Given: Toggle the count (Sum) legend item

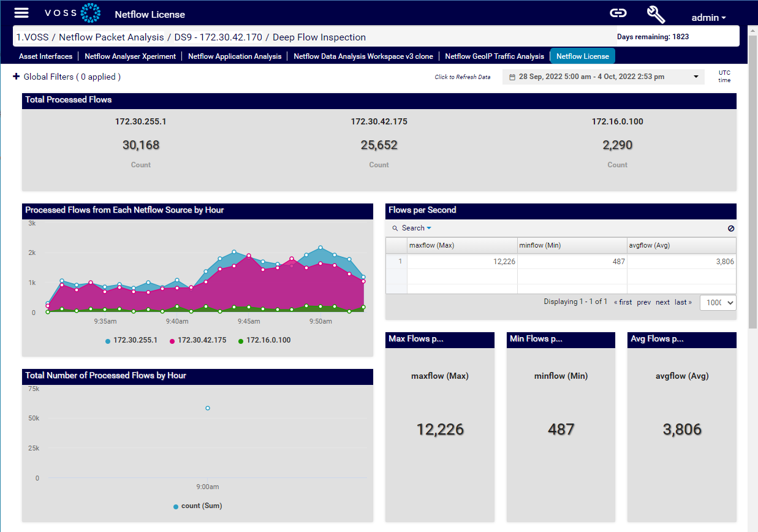Looking at the screenshot, I should [198, 506].
